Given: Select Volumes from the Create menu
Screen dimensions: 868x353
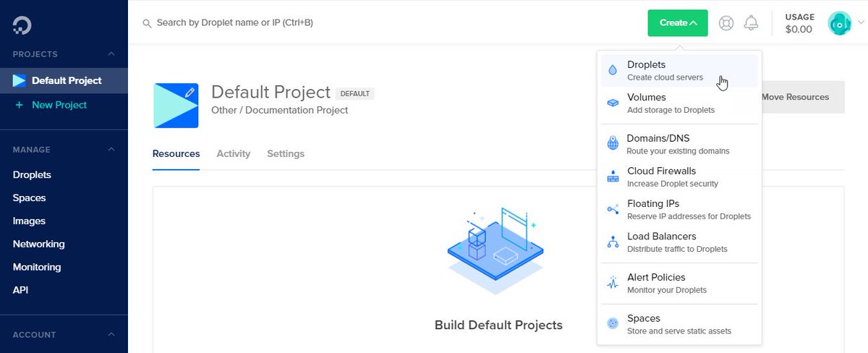Looking at the screenshot, I should pos(679,103).
